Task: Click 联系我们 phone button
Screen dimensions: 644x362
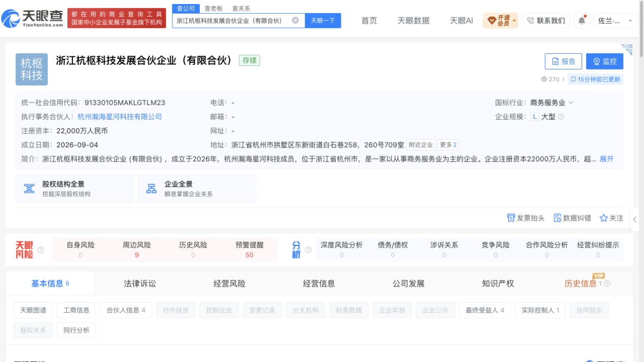Action: pyautogui.click(x=546, y=20)
